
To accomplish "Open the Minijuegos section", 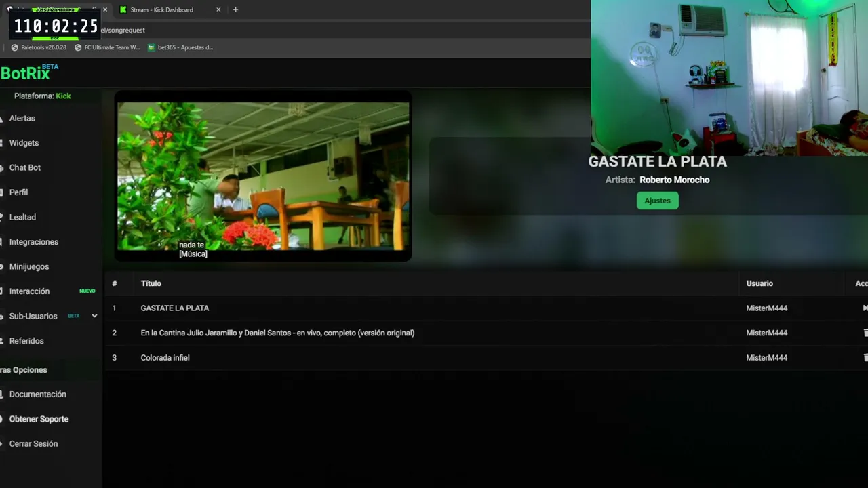I will coord(29,266).
